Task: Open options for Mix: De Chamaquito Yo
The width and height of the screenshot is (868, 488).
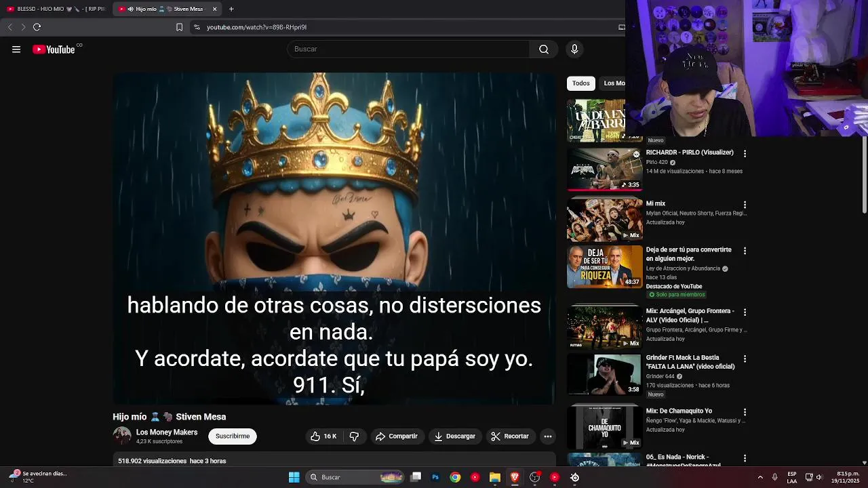Action: tap(745, 412)
